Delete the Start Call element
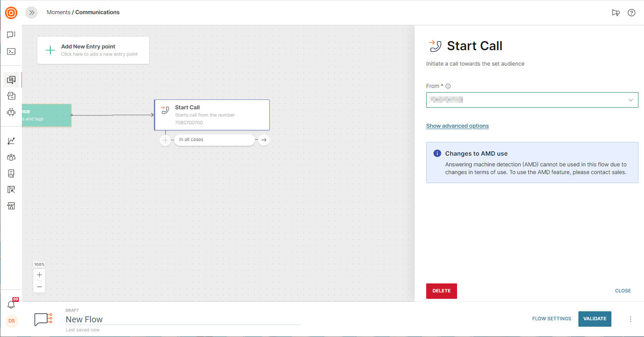The image size is (644, 337). pyautogui.click(x=442, y=291)
